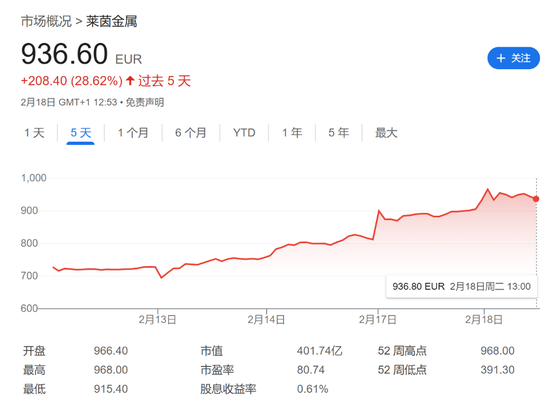Click the 过去 5 天 label
The image size is (550, 403).
164,81
